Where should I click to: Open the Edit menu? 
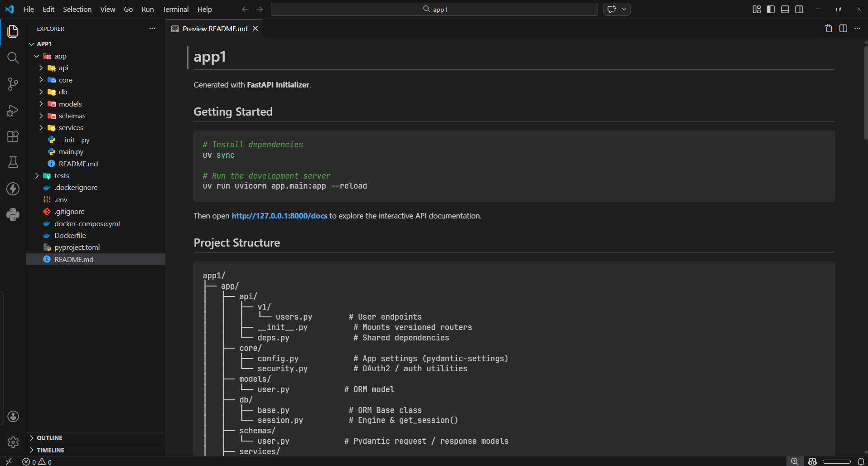pos(48,9)
